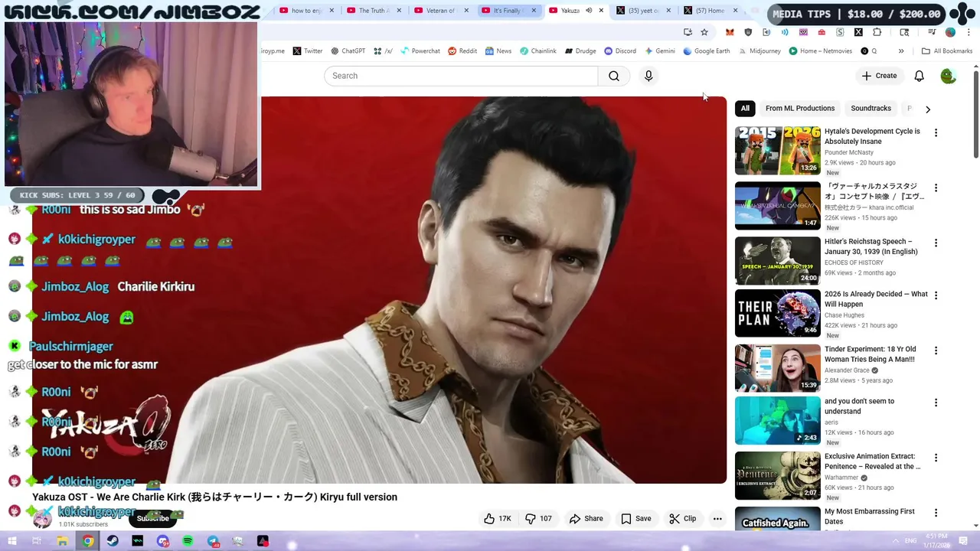Open options for Tinder Experiment video

coord(936,350)
